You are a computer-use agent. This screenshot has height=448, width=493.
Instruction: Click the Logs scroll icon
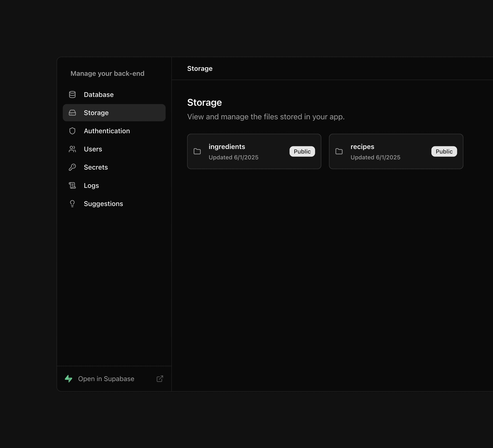[x=72, y=185]
